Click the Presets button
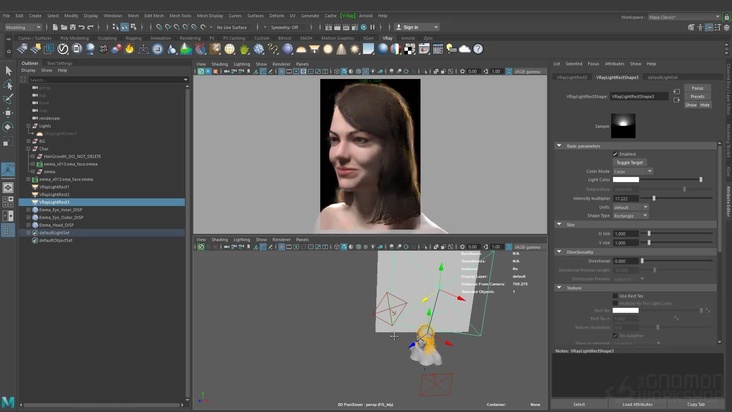The image size is (732, 412). (x=697, y=97)
